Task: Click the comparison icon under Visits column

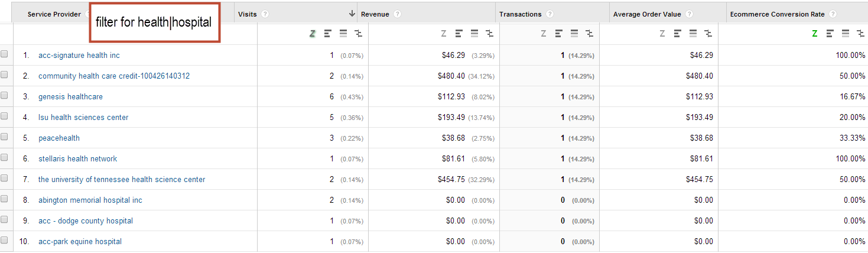Action: (x=357, y=34)
